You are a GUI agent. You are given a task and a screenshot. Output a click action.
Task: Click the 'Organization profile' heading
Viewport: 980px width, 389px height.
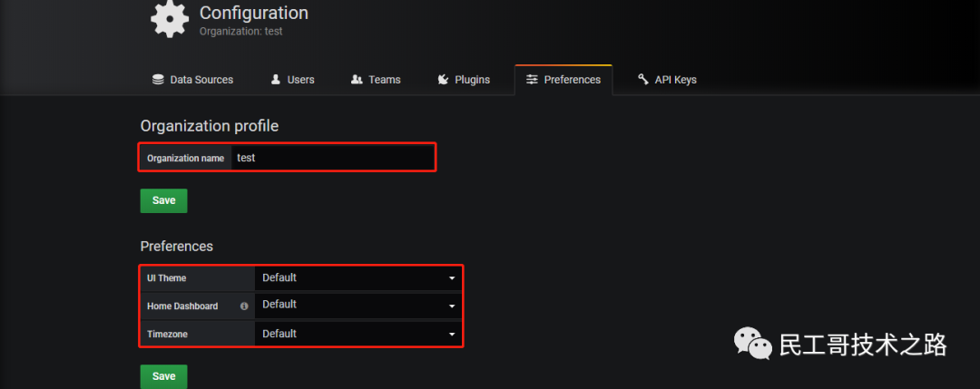pyautogui.click(x=210, y=126)
